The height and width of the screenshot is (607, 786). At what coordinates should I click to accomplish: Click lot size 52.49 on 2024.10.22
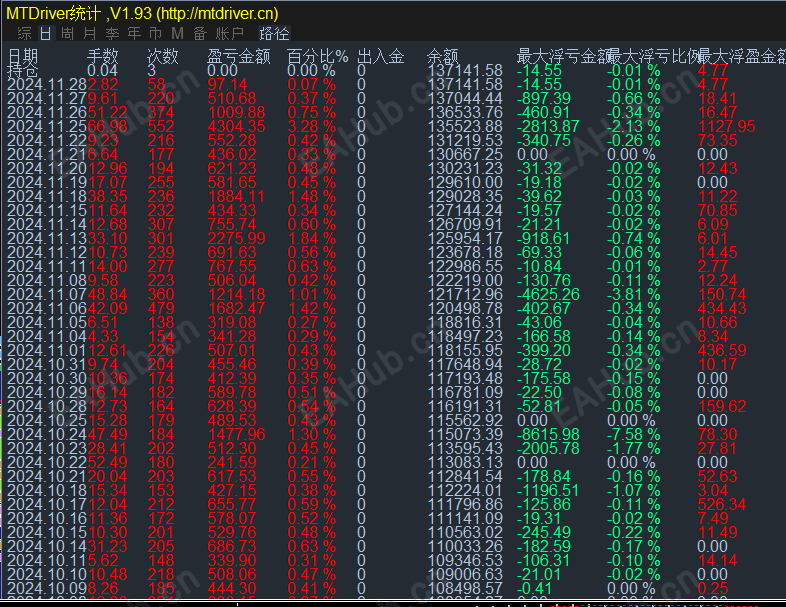pos(107,463)
